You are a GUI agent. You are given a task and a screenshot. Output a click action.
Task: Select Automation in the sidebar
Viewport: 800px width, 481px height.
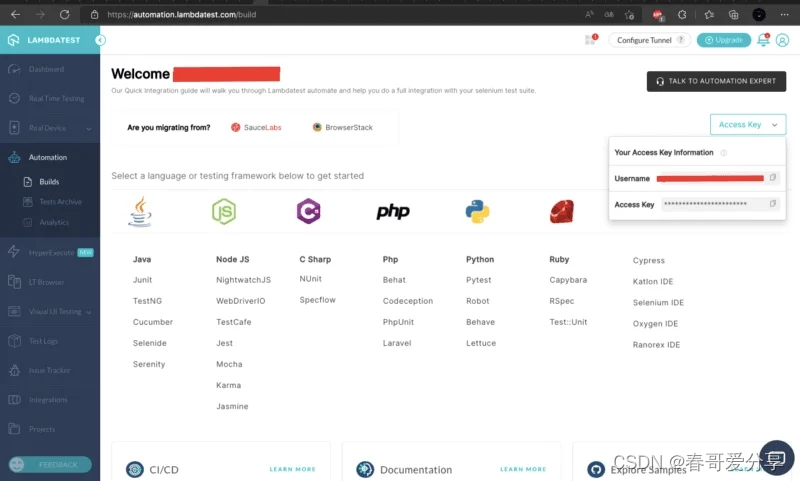[x=50, y=157]
